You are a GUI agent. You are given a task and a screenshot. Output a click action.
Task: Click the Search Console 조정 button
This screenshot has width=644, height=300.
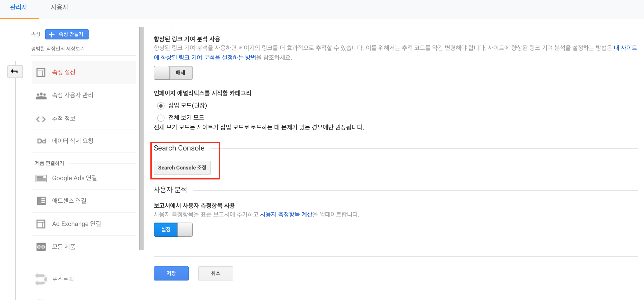tap(182, 168)
